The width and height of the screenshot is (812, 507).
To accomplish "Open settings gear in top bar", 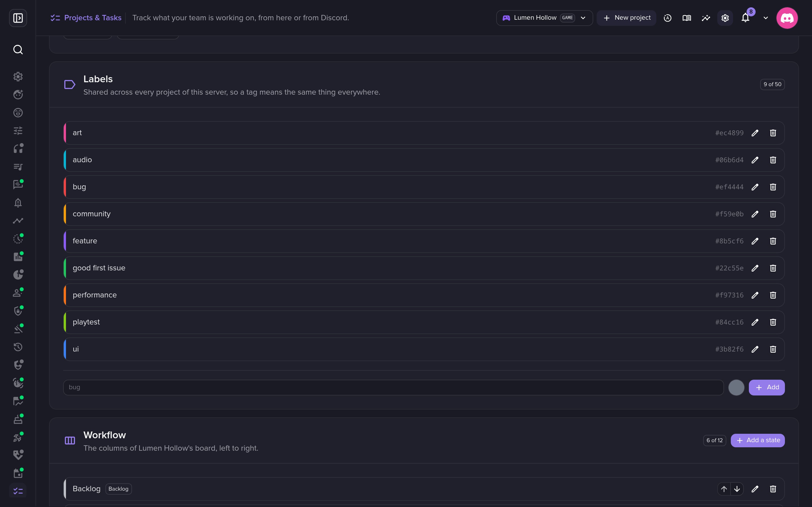I will (725, 18).
